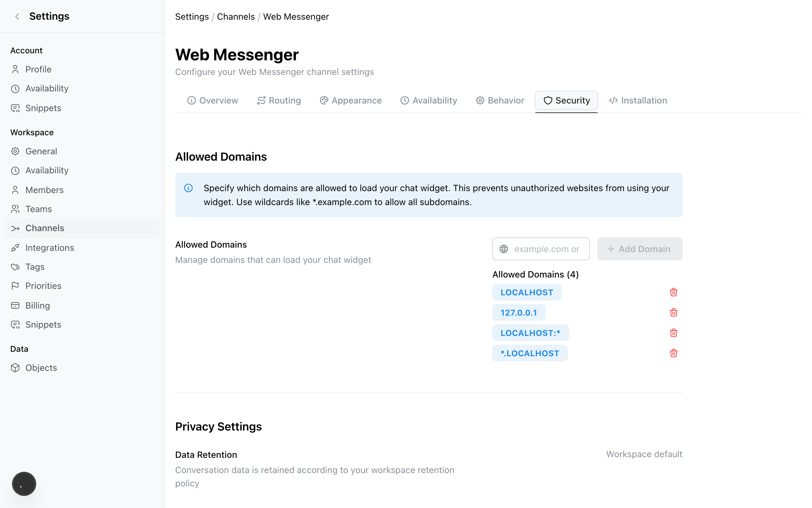Switch to the Routing tab
The height and width of the screenshot is (508, 812).
coord(278,100)
